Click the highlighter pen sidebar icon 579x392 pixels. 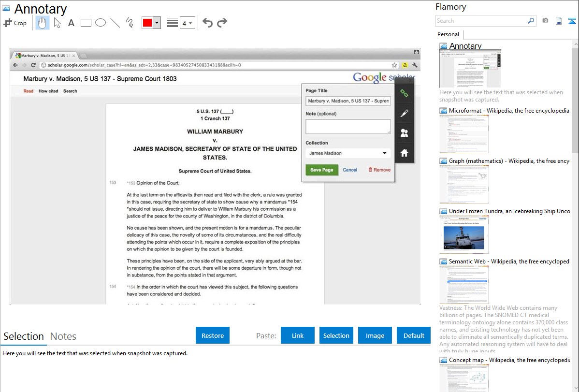pyautogui.click(x=405, y=113)
